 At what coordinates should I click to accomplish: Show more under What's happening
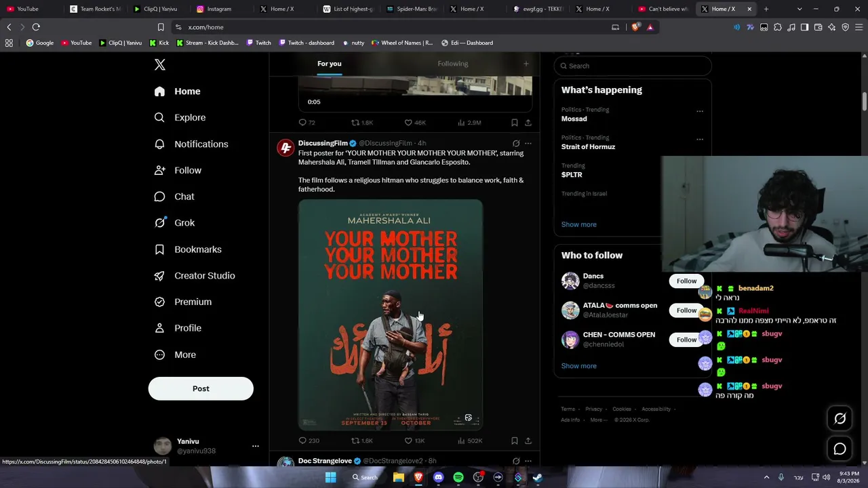pos(579,224)
